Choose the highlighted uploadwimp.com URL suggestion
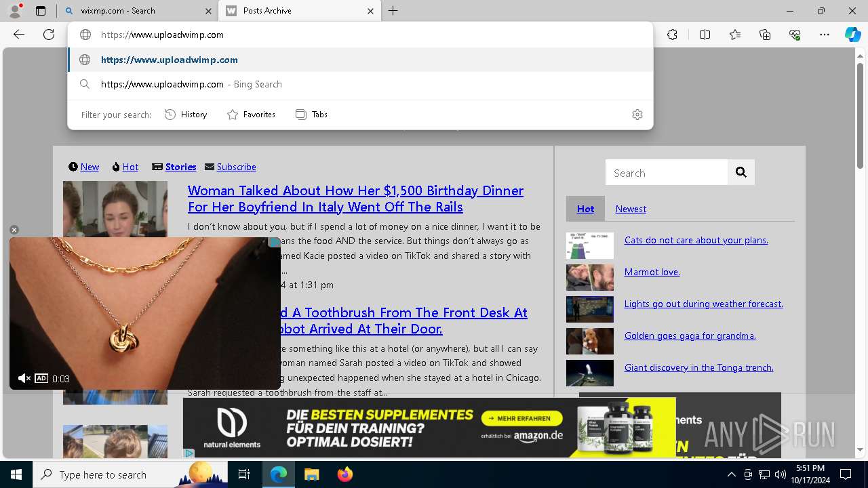Image resolution: width=868 pixels, height=488 pixels. [360, 60]
